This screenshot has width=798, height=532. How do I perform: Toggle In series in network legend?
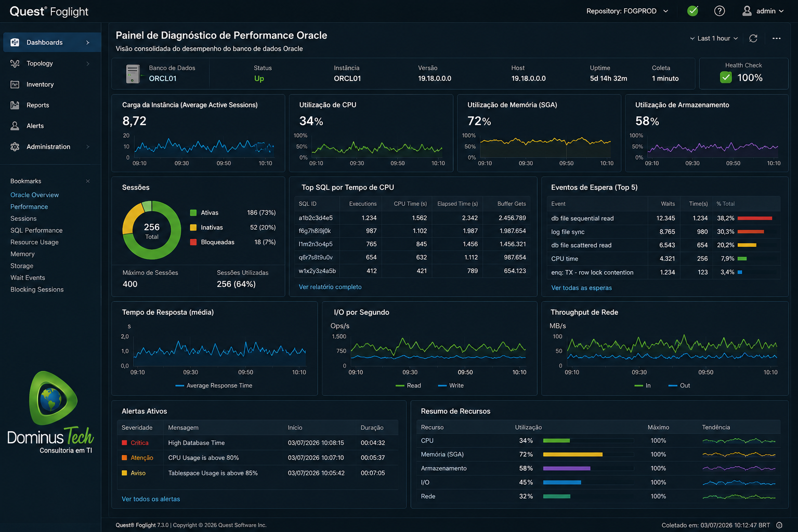coord(643,385)
